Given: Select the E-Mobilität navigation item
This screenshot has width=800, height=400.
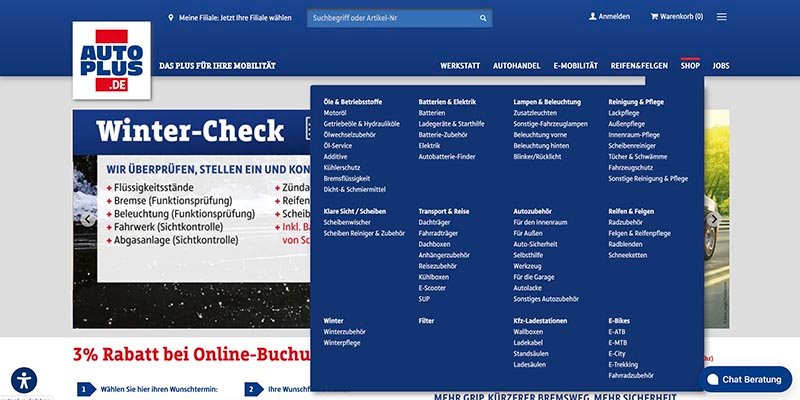Looking at the screenshot, I should click(x=575, y=65).
